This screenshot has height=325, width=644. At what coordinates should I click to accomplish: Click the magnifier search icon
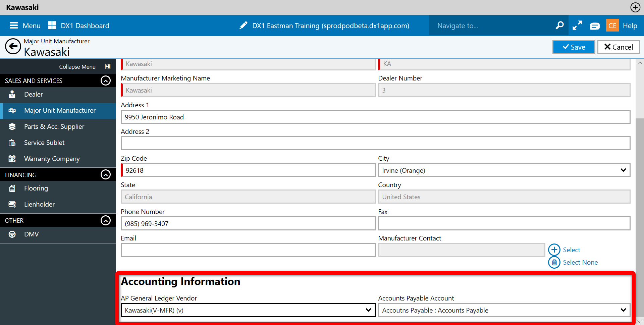(x=559, y=25)
